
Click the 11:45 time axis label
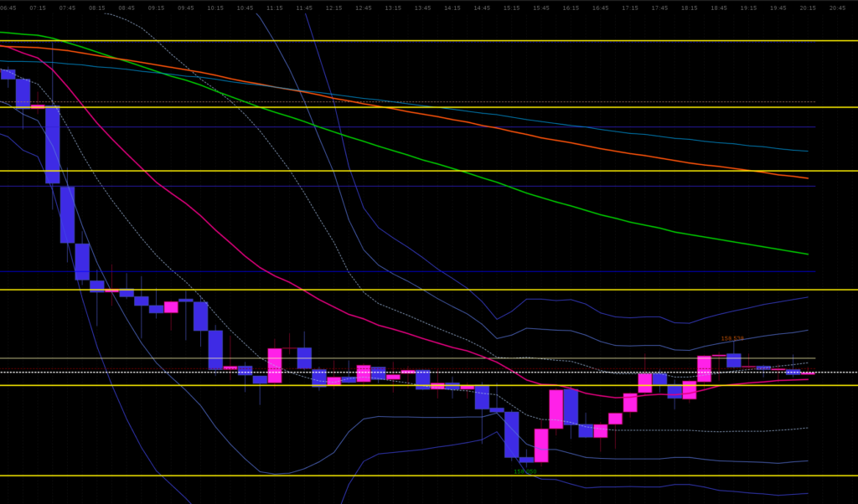click(x=304, y=8)
